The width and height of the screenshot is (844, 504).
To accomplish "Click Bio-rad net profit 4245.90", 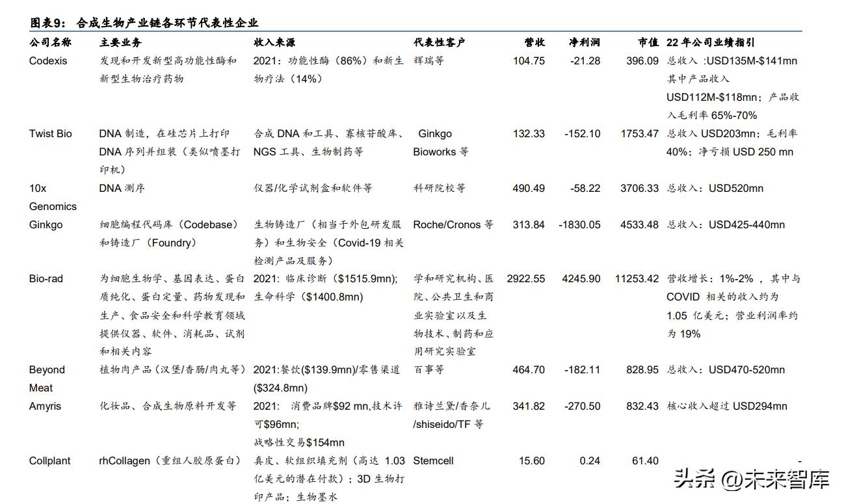I will (x=581, y=278).
